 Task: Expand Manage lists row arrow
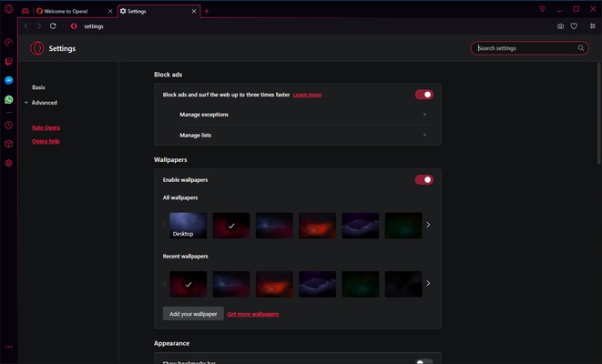pyautogui.click(x=424, y=135)
